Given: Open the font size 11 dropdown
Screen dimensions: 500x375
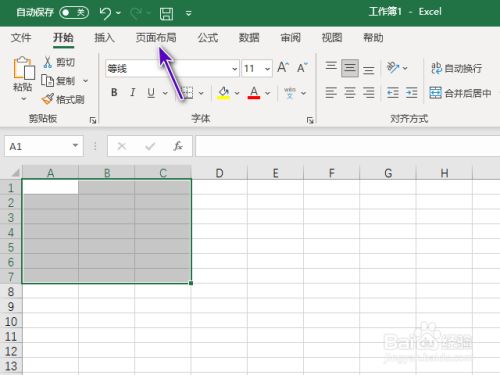Looking at the screenshot, I should pos(267,69).
